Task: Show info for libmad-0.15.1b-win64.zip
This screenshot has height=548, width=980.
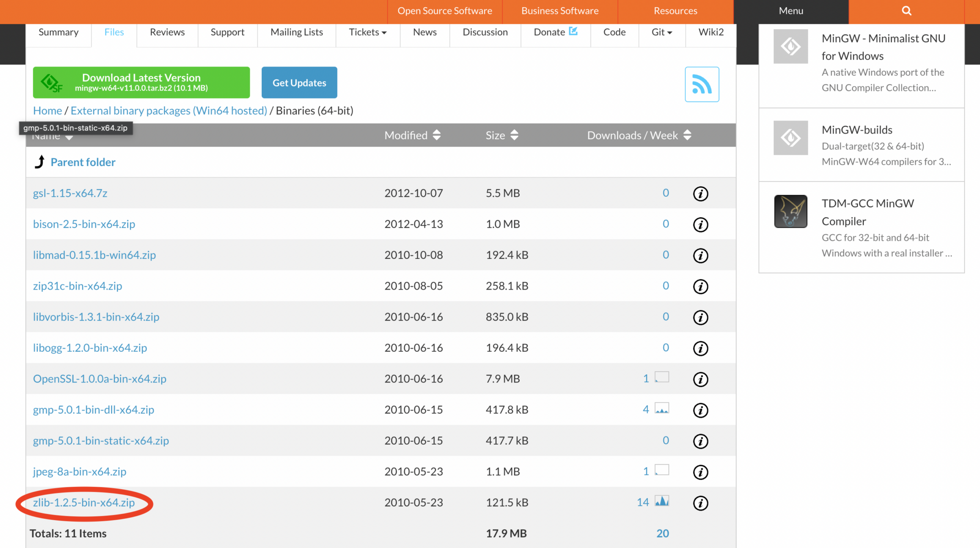Action: (701, 256)
